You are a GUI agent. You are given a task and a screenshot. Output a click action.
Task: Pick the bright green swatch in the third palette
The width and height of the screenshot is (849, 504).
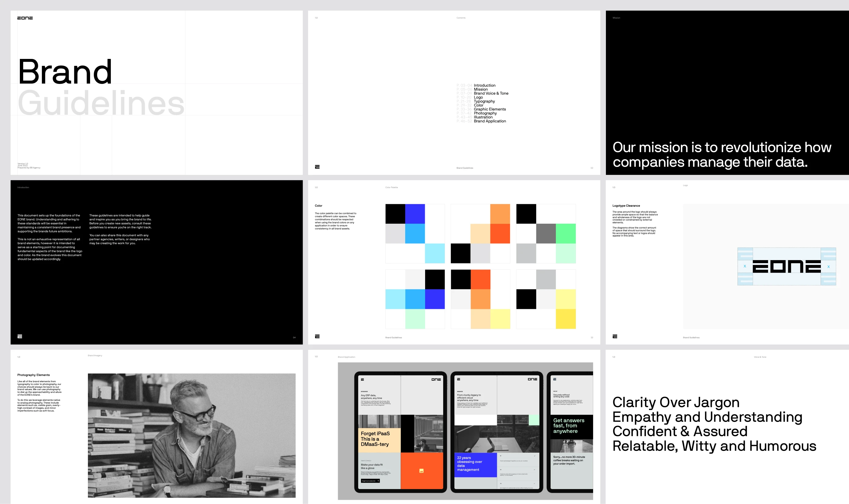[x=565, y=233]
